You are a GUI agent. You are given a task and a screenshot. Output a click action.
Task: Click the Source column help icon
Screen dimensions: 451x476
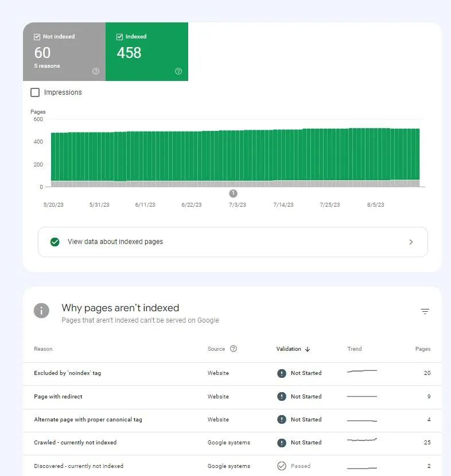(234, 349)
